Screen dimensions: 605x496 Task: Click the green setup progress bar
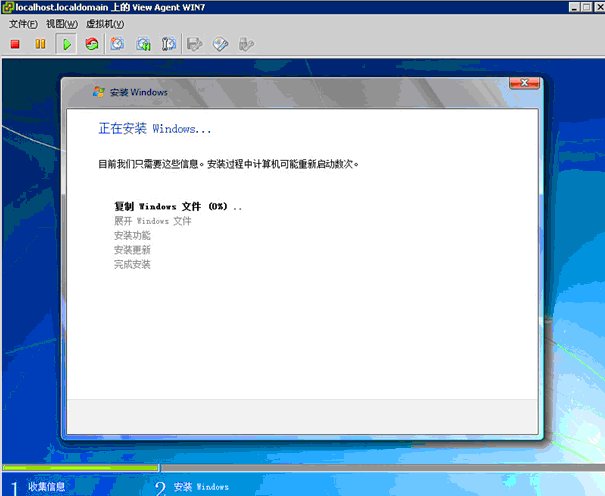pyautogui.click(x=80, y=467)
